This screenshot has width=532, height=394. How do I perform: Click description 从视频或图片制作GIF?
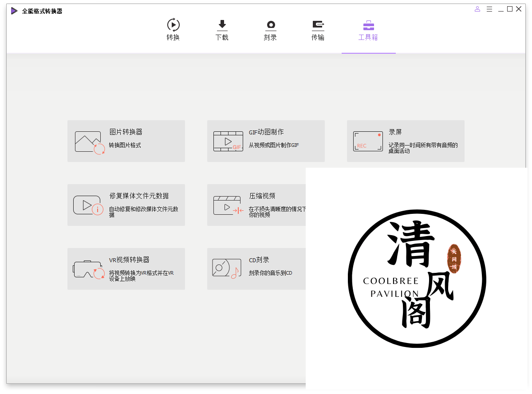274,145
